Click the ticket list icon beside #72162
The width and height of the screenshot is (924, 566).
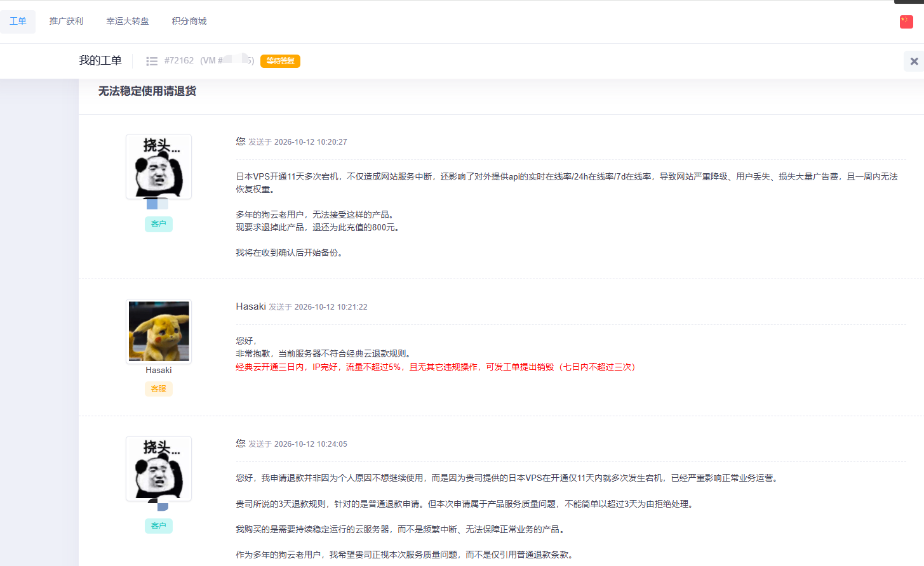pos(152,61)
